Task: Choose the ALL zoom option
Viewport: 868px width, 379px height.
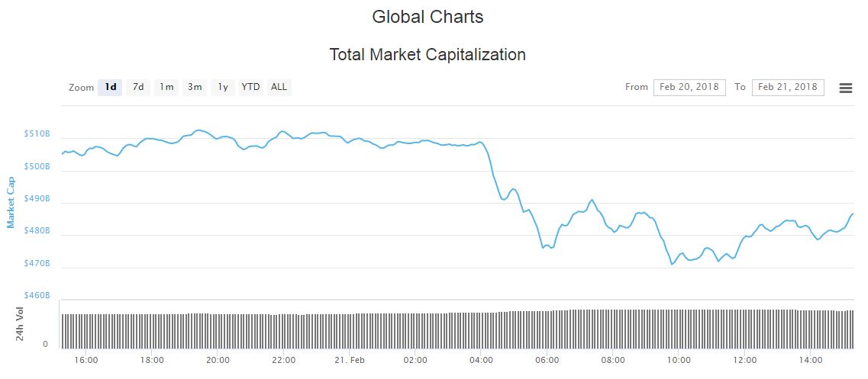Action: coord(279,88)
